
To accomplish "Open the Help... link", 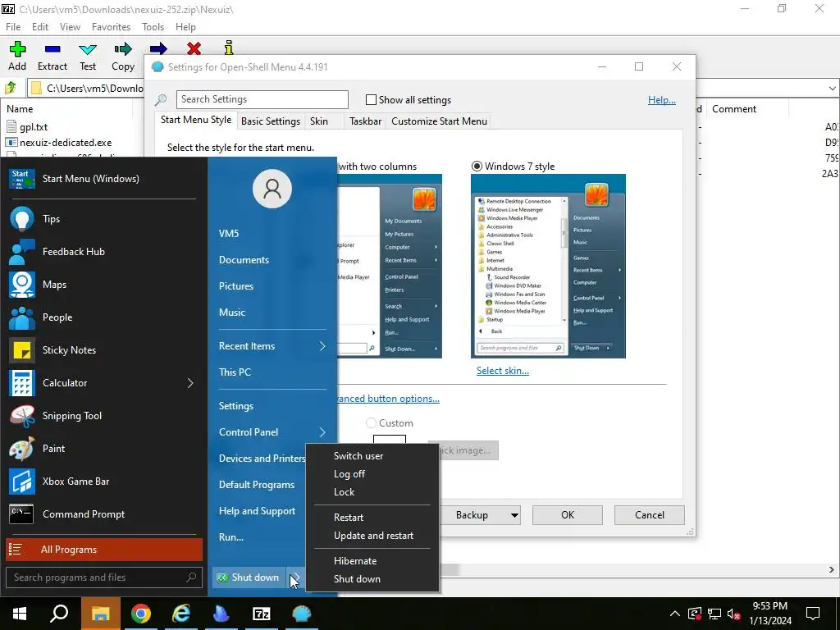I will [662, 100].
